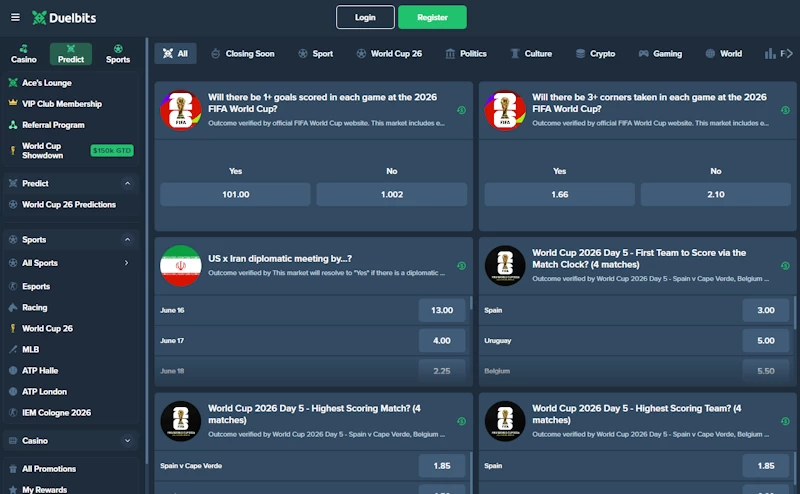The image size is (800, 494).
Task: Bet No at 1.002 on 1+ goals
Action: tap(392, 194)
